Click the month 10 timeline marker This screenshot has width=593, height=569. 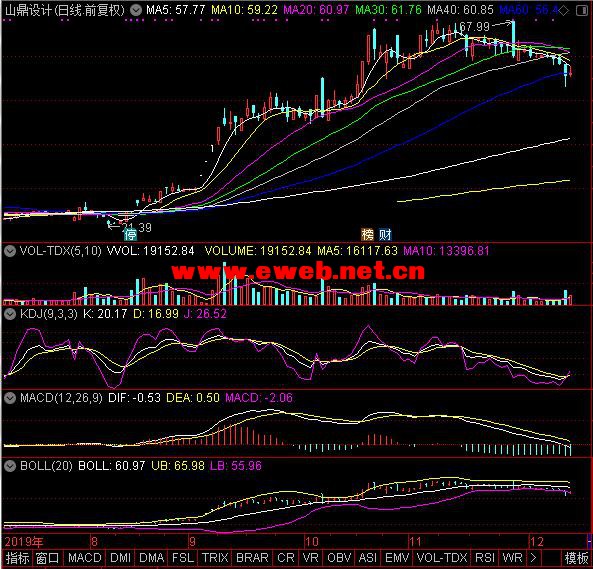point(312,542)
